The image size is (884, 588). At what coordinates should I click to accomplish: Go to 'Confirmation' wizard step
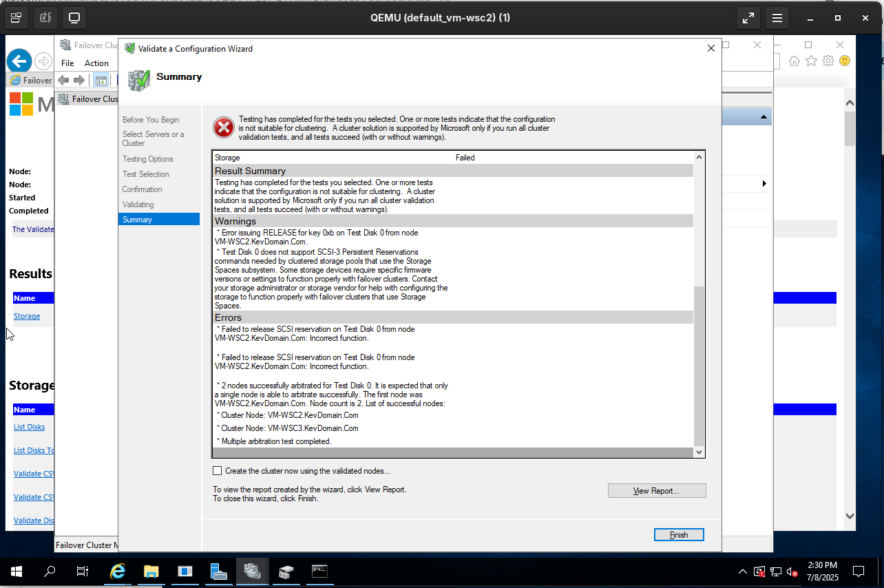(x=143, y=189)
